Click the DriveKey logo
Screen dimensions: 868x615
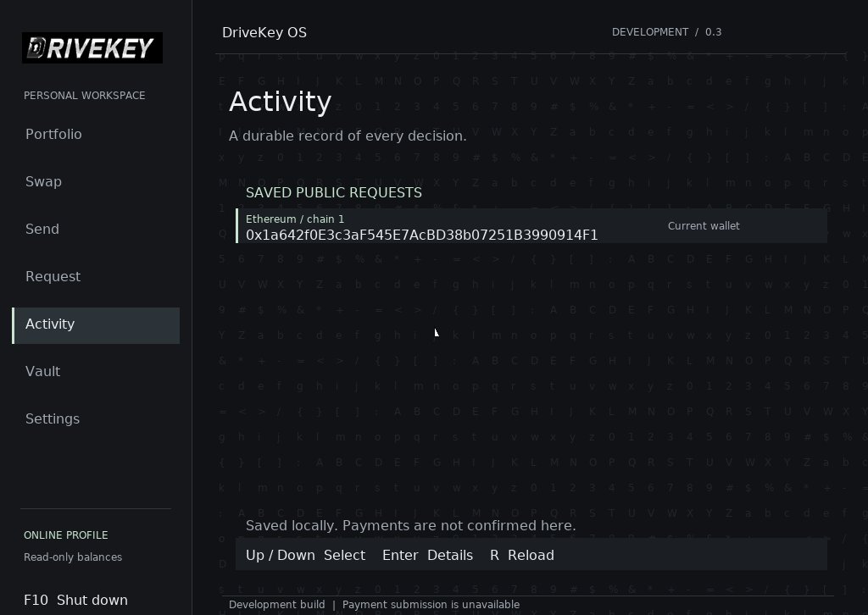92,47
